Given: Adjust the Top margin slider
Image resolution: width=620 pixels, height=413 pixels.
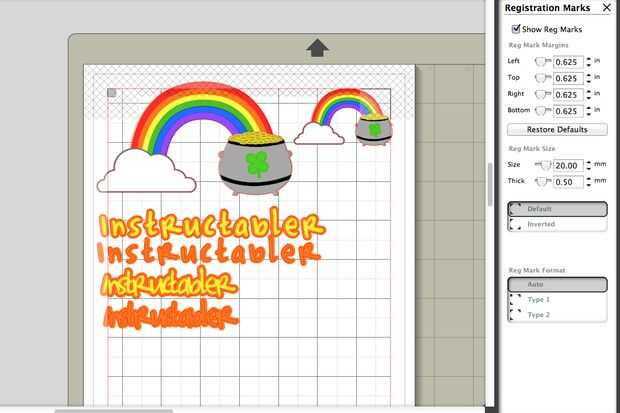Looking at the screenshot, I should click(x=542, y=78).
